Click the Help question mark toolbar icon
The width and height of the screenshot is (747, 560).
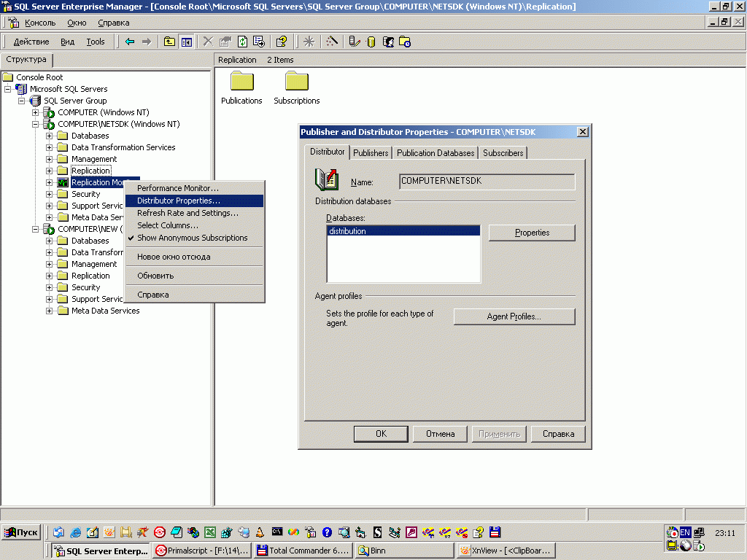281,42
